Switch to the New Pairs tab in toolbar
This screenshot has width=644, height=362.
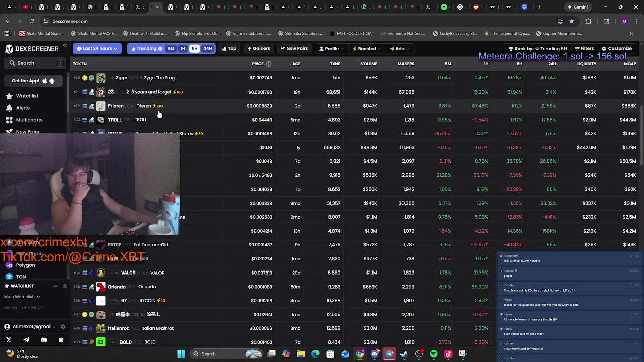coord(294,49)
